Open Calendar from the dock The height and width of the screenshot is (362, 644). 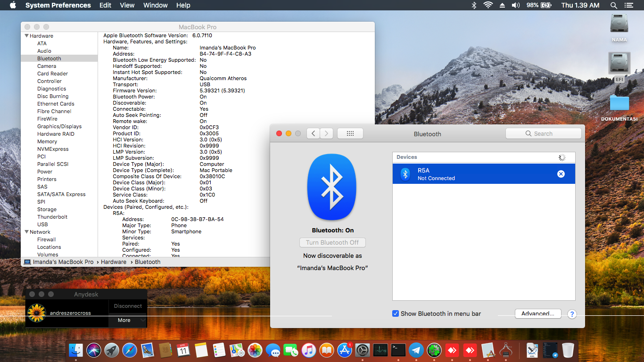tap(183, 350)
